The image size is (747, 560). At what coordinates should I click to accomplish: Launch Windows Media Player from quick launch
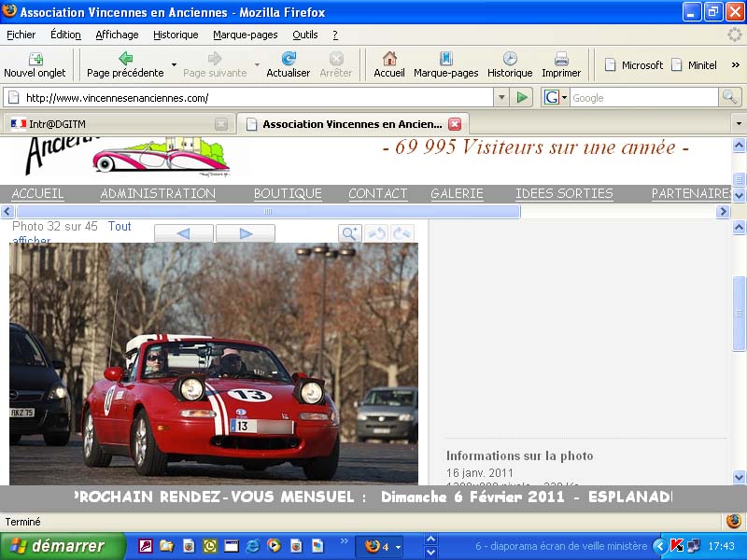(x=274, y=546)
